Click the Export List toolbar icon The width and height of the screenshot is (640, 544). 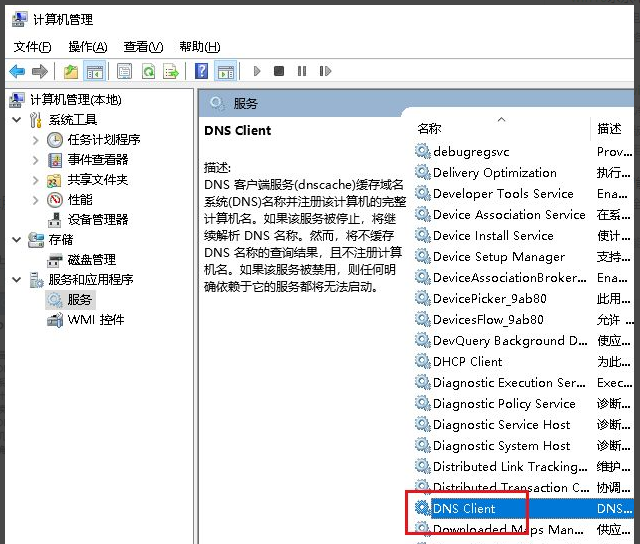click(171, 71)
